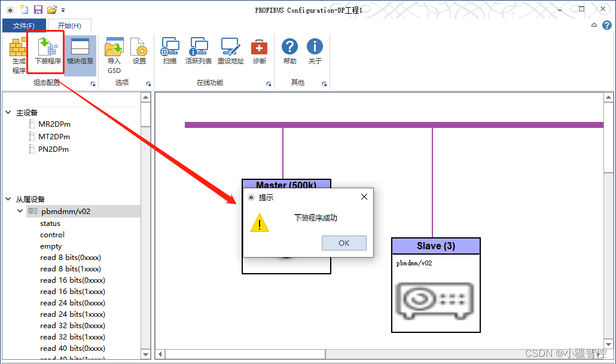
Task: Click the tree panel scrollbar thumb
Action: tap(146, 115)
